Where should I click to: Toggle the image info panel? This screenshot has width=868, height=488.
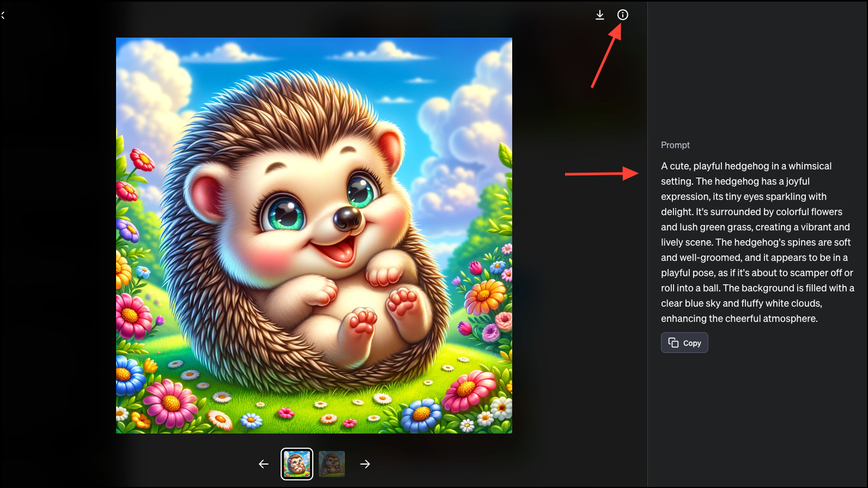(623, 15)
